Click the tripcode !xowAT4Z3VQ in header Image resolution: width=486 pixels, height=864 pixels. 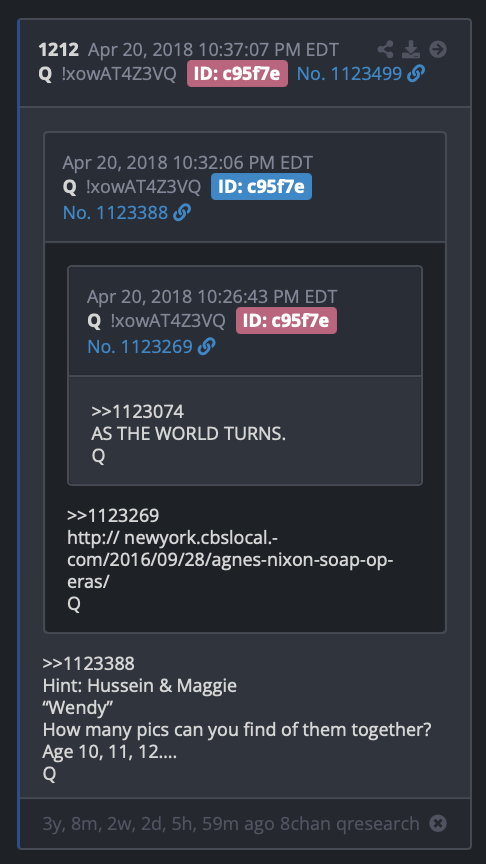point(119,74)
